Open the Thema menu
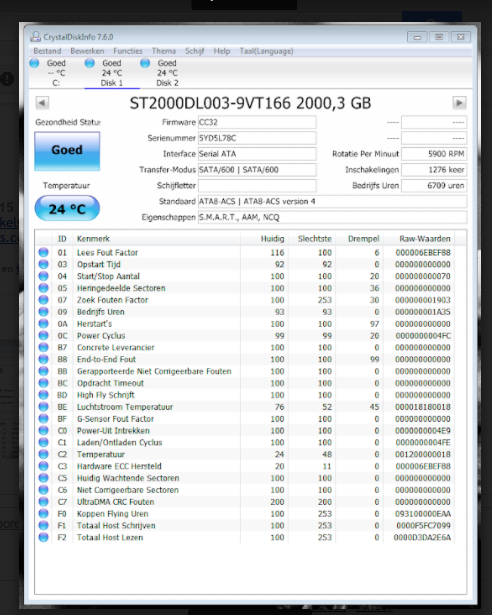The height and width of the screenshot is (615, 492). coord(164,51)
